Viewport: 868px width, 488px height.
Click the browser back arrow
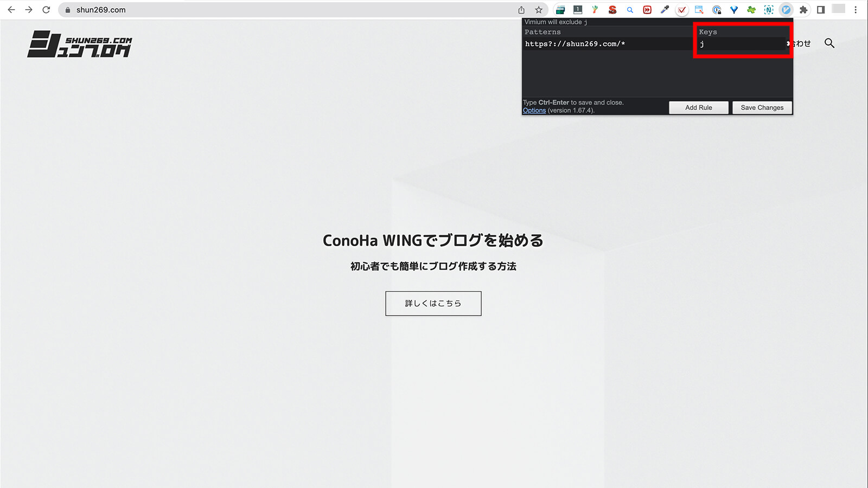11,10
